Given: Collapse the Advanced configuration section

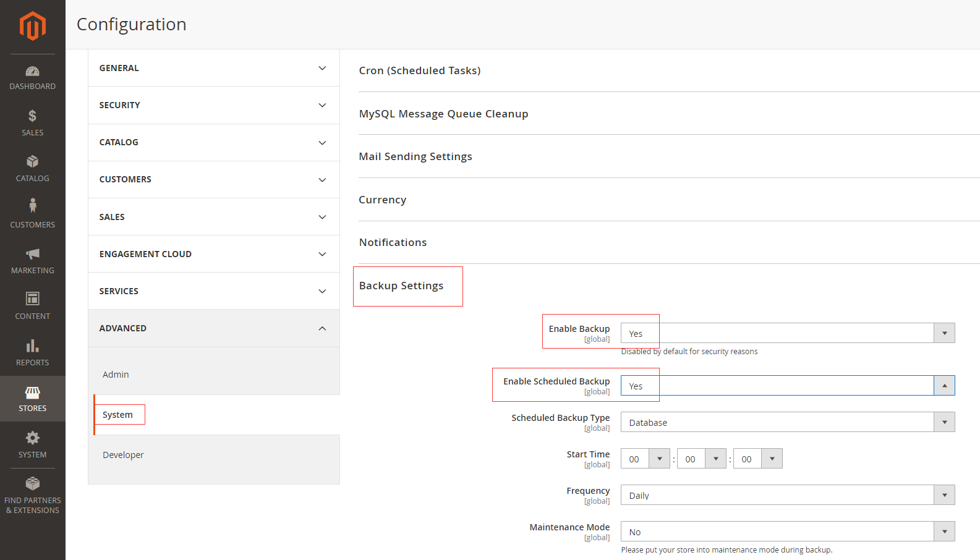Looking at the screenshot, I should 213,328.
